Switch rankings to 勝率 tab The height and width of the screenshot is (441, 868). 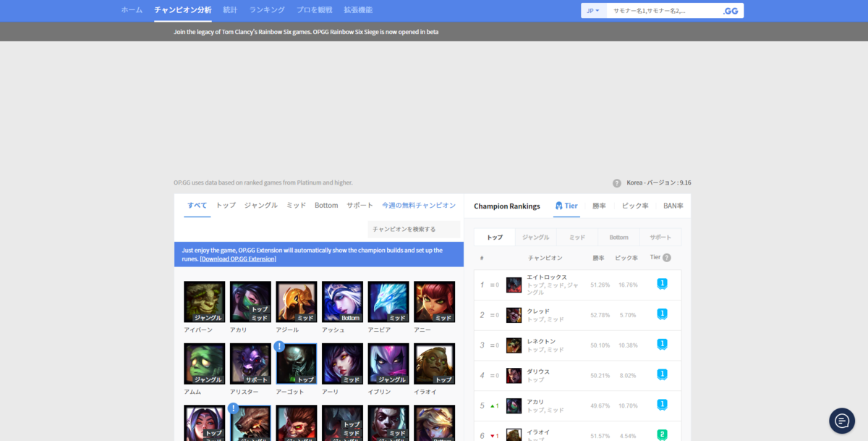click(599, 206)
